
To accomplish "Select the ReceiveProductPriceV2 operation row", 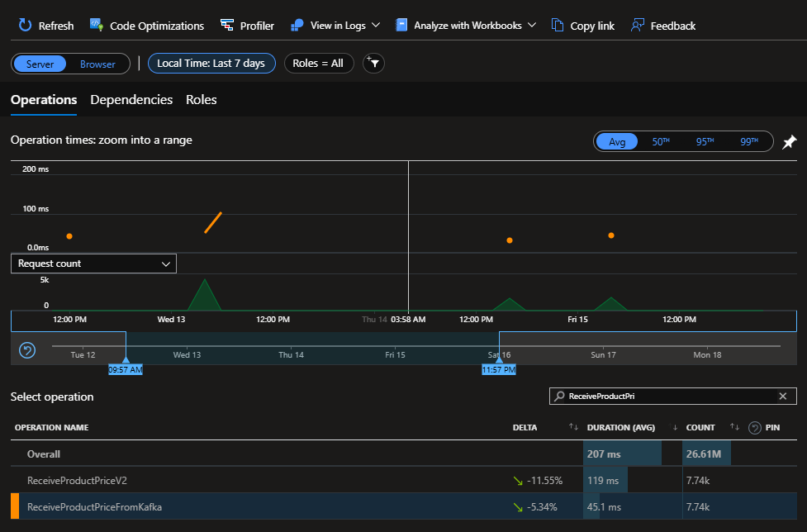I will click(403, 481).
